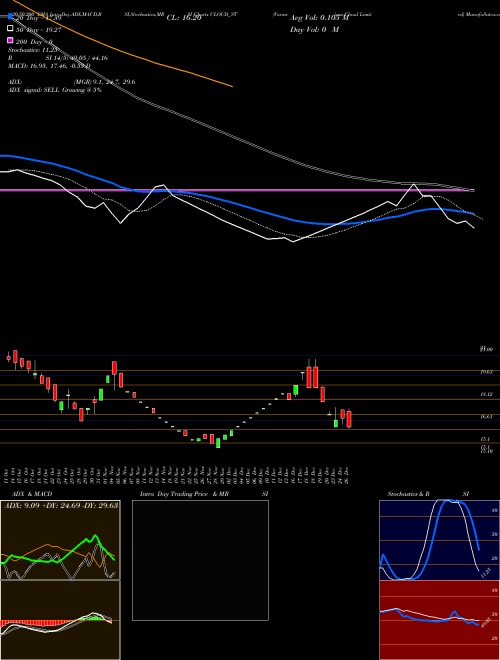
Task: Click the white 50 Day legend swatch
Action: pos(10,29)
